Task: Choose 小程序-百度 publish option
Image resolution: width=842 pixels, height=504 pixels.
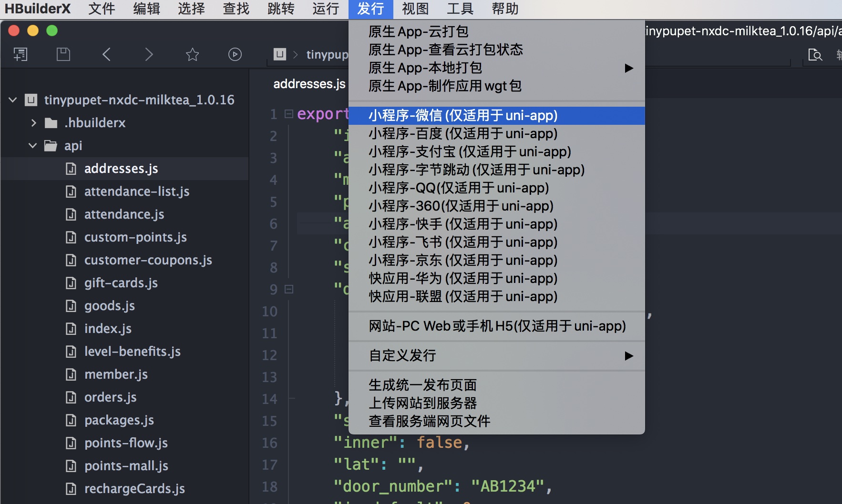Action: 497,134
